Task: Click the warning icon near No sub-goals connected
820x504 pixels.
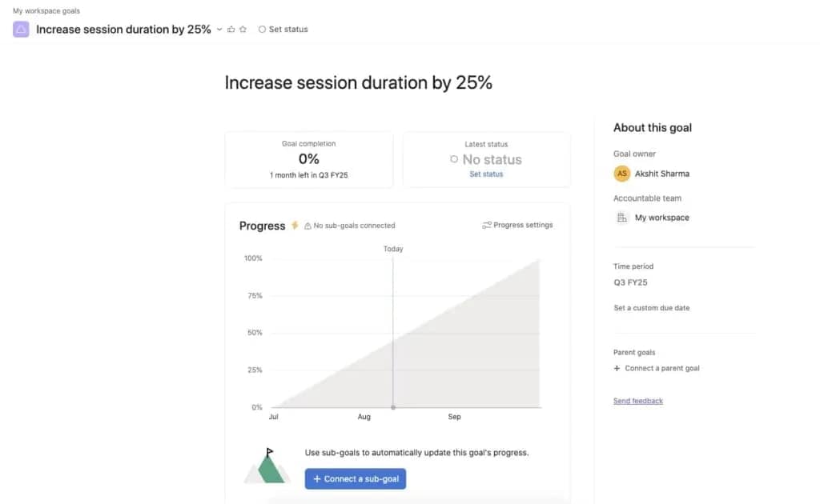Action: click(309, 225)
